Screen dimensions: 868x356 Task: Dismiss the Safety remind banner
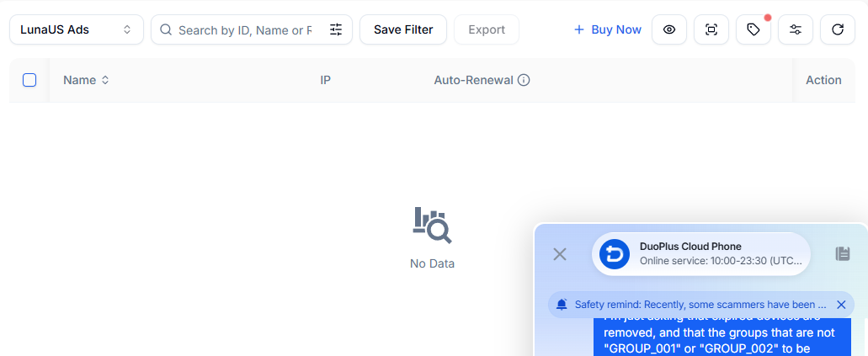(x=841, y=305)
